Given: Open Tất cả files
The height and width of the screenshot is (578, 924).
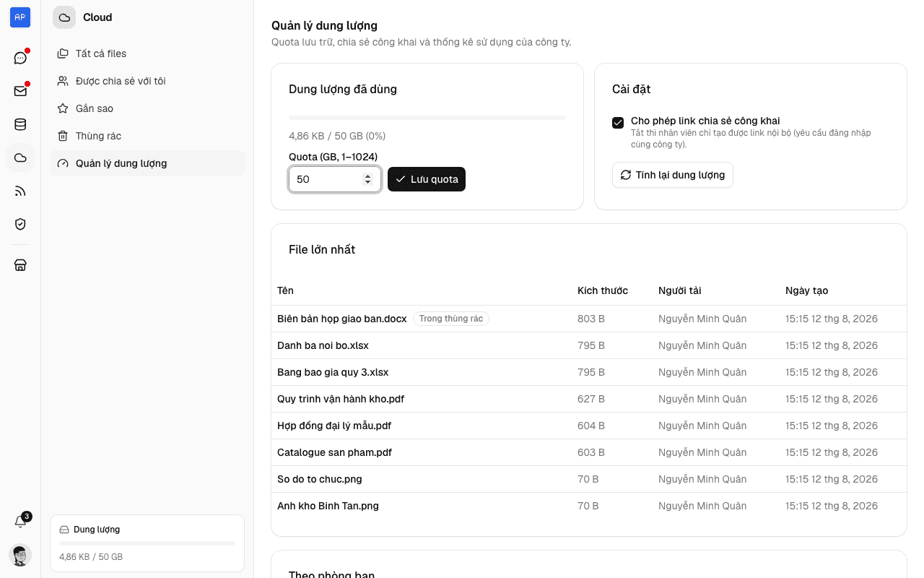Looking at the screenshot, I should [x=147, y=53].
